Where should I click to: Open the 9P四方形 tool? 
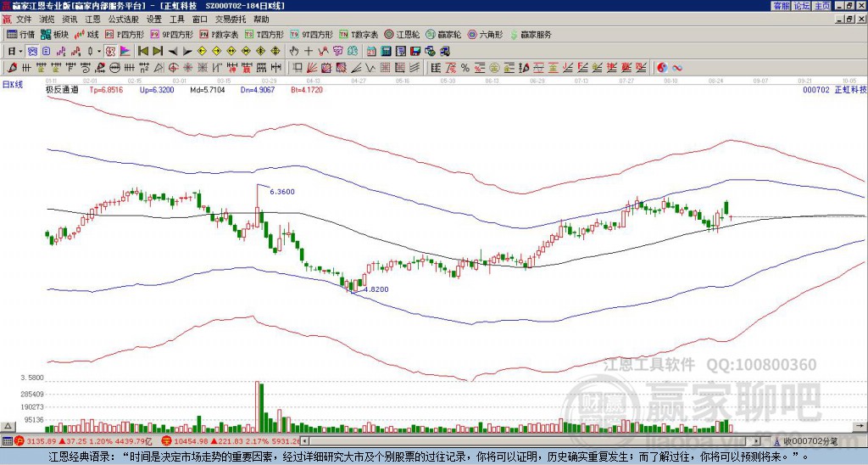click(x=172, y=34)
